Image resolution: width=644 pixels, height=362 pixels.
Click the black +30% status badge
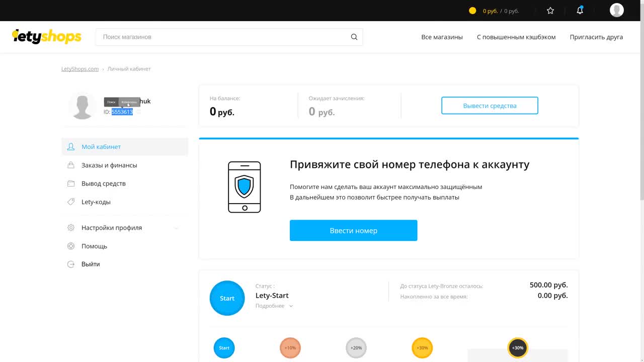click(517, 347)
